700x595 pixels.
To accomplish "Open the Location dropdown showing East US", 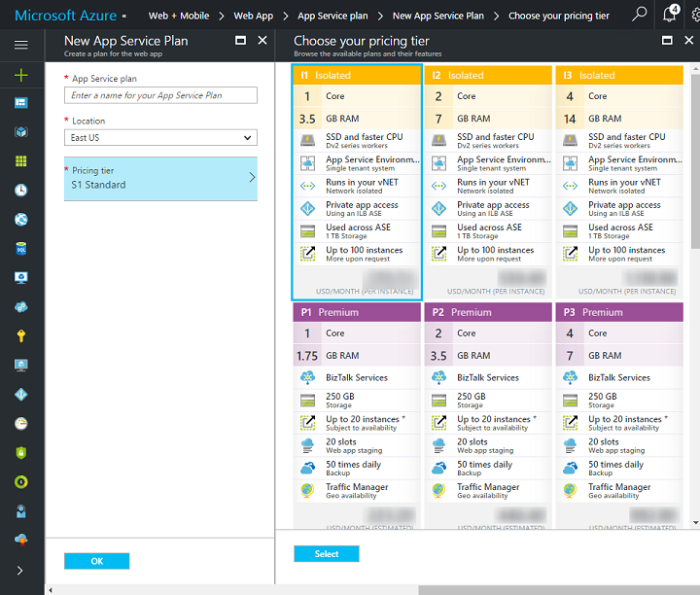I will pyautogui.click(x=160, y=137).
